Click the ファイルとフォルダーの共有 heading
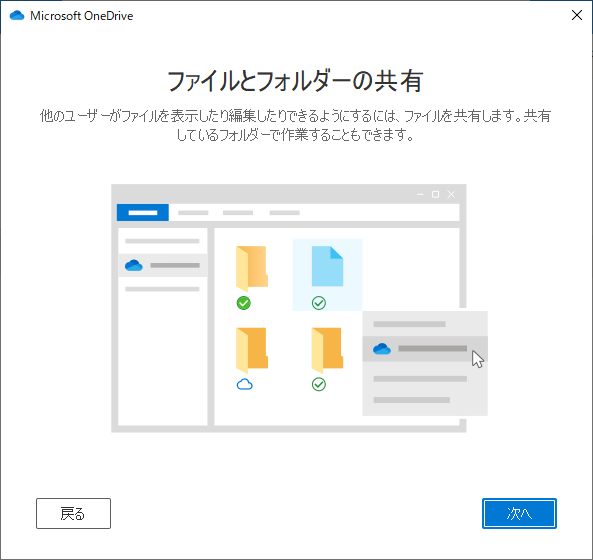The height and width of the screenshot is (560, 593). pyautogui.click(x=295, y=81)
